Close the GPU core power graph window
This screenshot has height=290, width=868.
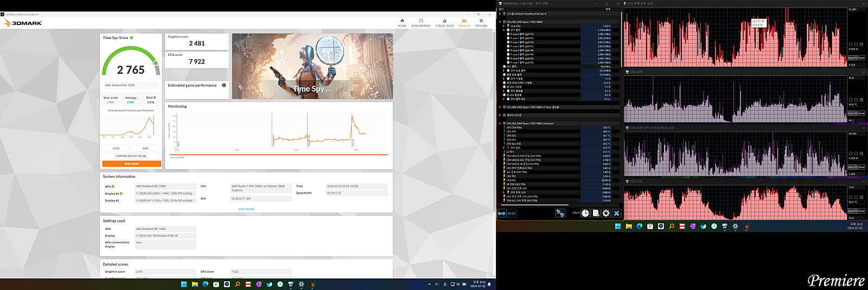864,128
